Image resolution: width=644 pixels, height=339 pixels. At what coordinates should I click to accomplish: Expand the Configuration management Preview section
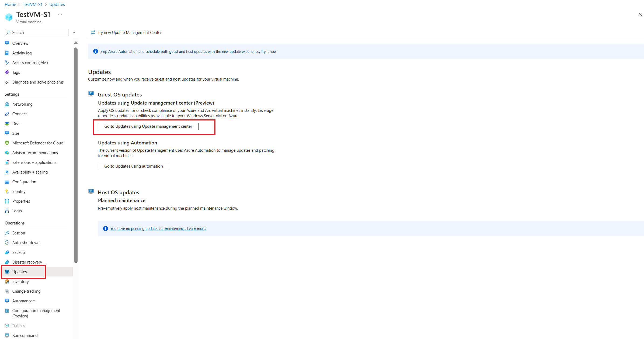(37, 313)
